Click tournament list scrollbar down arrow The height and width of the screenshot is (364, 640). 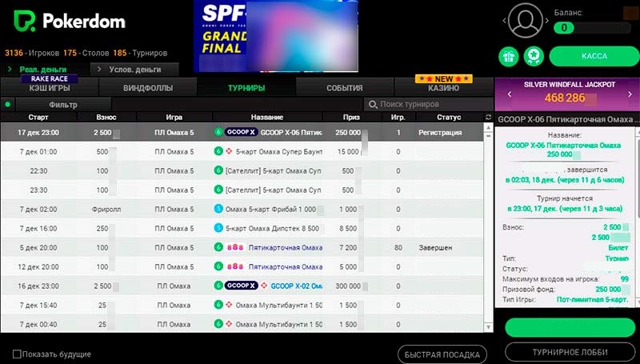click(x=489, y=327)
